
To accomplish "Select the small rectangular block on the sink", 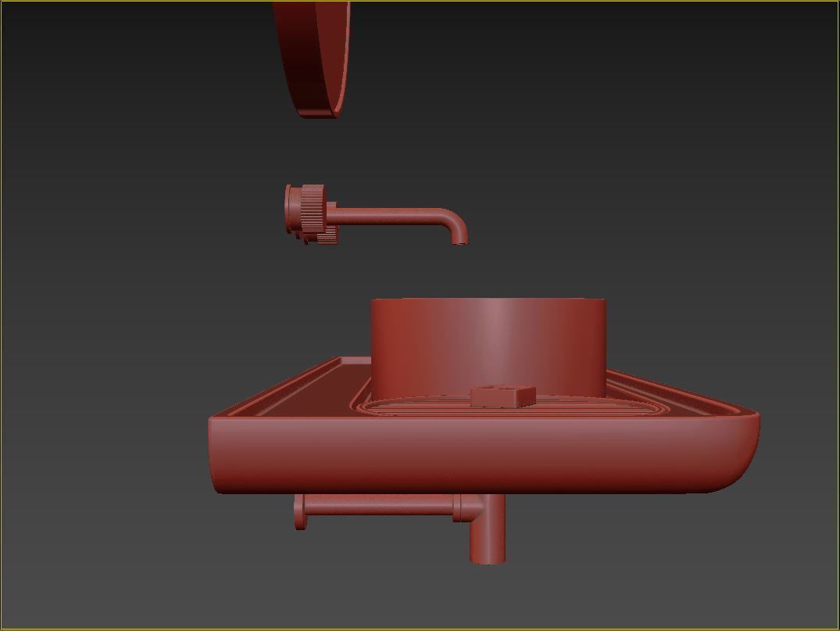I will [503, 396].
